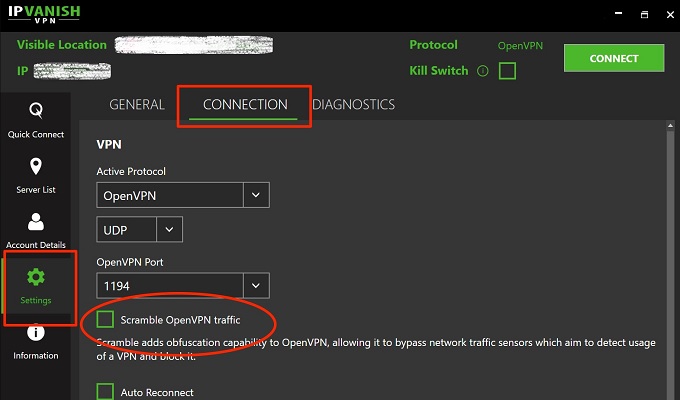Screen dimensions: 680x400
Task: Expand the OpenVPN Port dropdown arrow
Action: (x=256, y=285)
